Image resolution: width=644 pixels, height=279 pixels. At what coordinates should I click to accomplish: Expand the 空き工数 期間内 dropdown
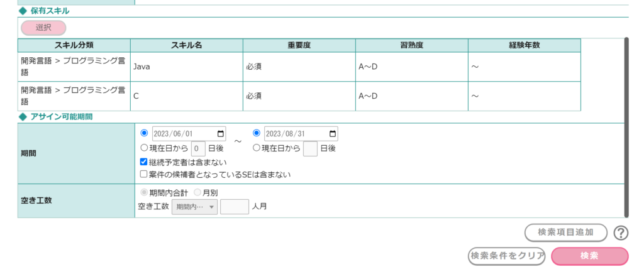[x=196, y=206]
